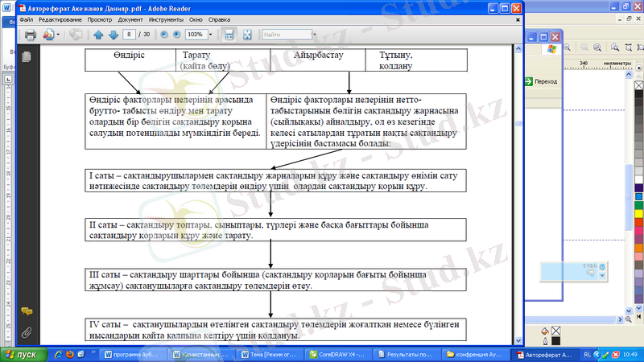Viewport: 644px width, 362px height.
Task: Click the RL language indicator in the tray
Action: click(587, 355)
